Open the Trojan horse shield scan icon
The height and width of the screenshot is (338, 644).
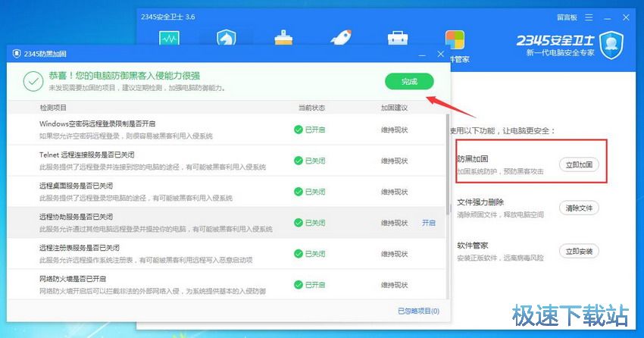click(x=227, y=38)
